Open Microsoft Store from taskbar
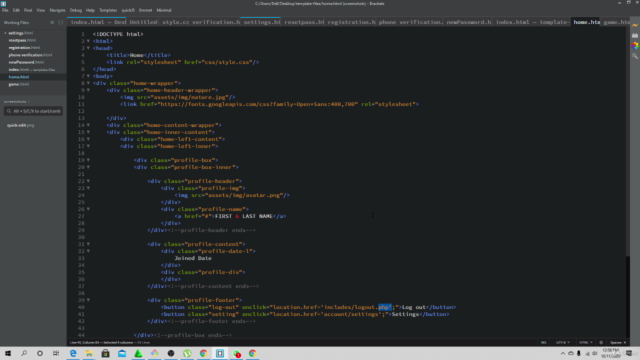The width and height of the screenshot is (640, 360). tap(105, 353)
